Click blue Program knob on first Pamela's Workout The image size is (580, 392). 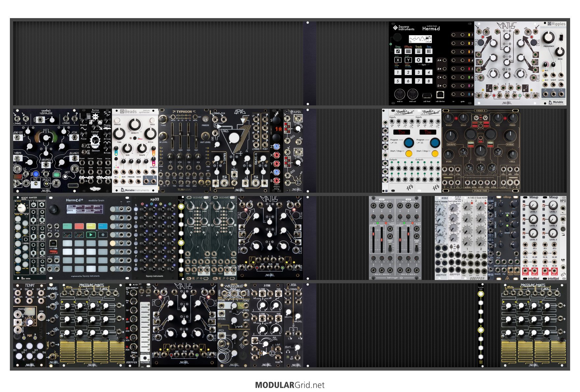coord(409,143)
